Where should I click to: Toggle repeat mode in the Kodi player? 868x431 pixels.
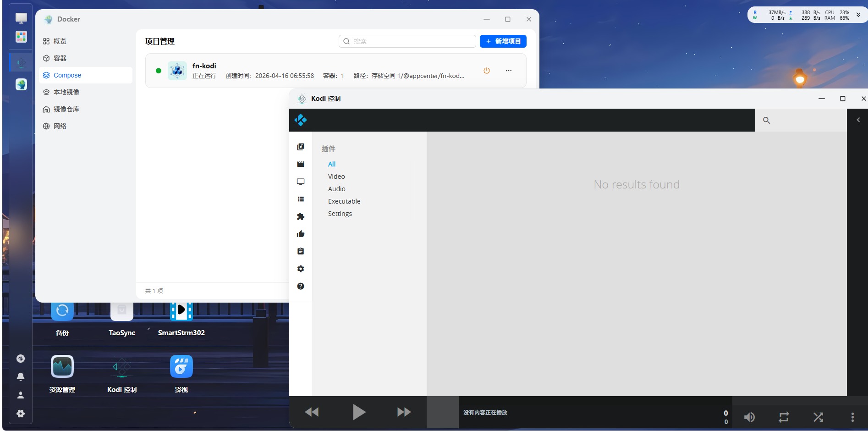pyautogui.click(x=784, y=417)
